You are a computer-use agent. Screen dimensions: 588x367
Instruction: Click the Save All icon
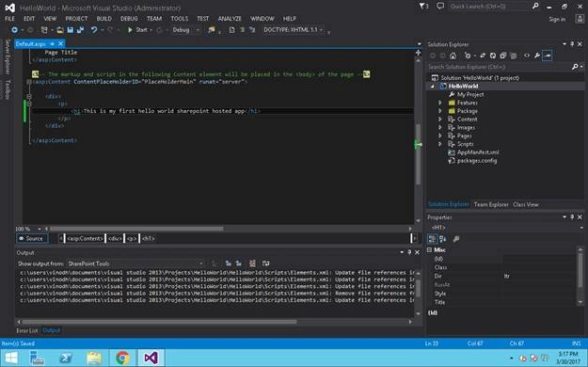click(x=80, y=30)
